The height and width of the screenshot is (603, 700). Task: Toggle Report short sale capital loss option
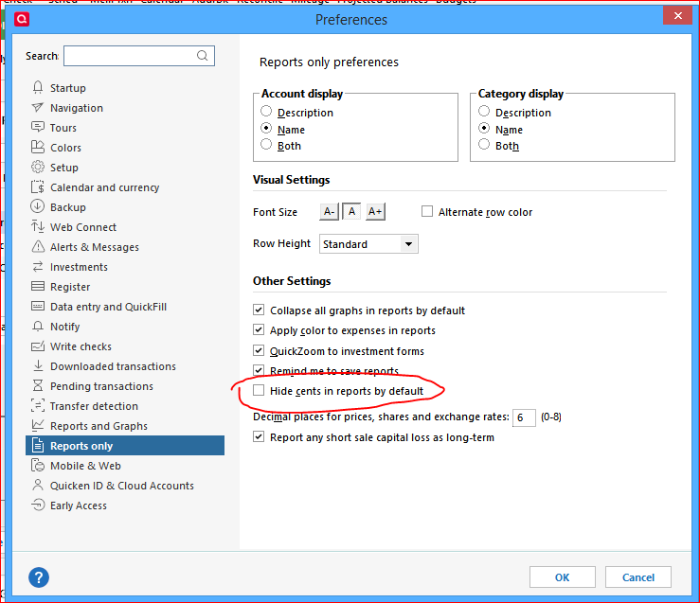pos(259,436)
